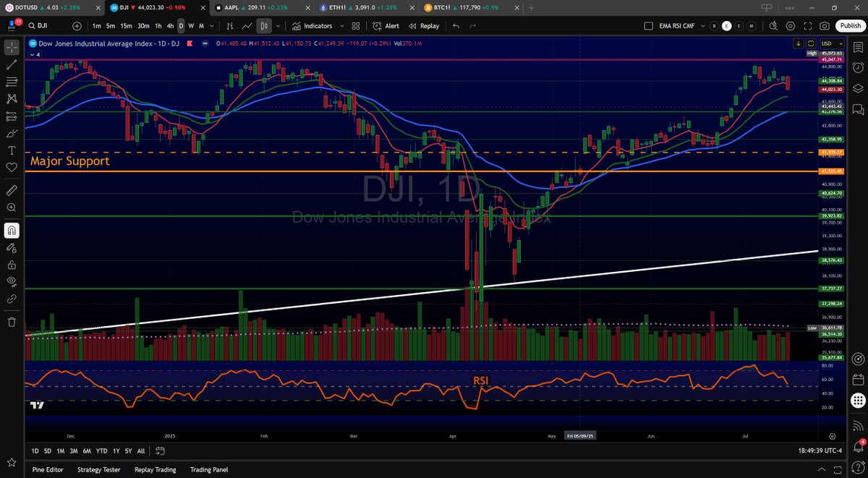Expand the timeframe interval dropdown

click(213, 26)
